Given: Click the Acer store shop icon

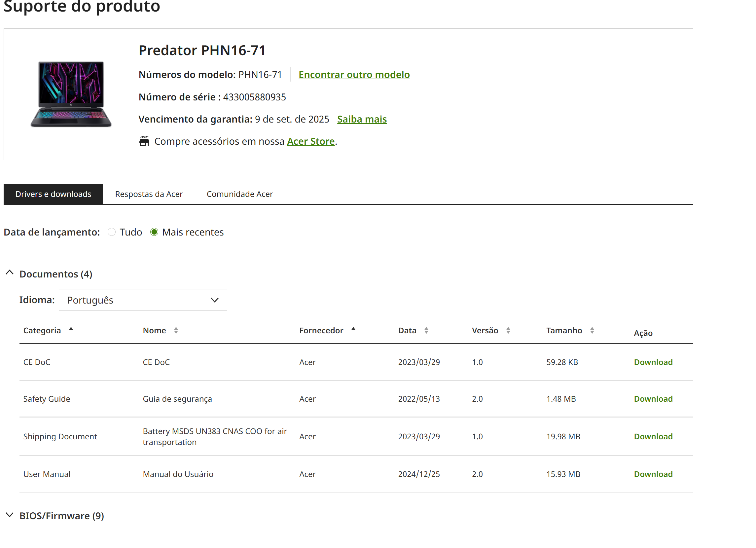Looking at the screenshot, I should (x=144, y=141).
